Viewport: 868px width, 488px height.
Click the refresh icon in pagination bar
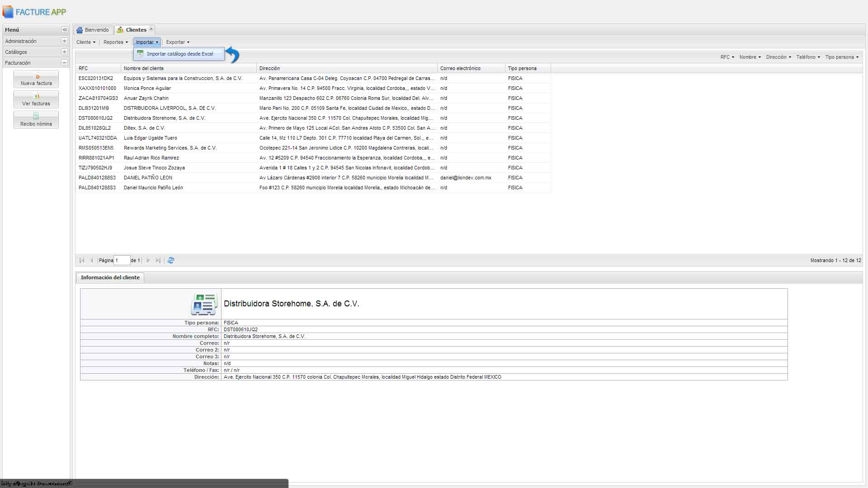click(x=171, y=260)
